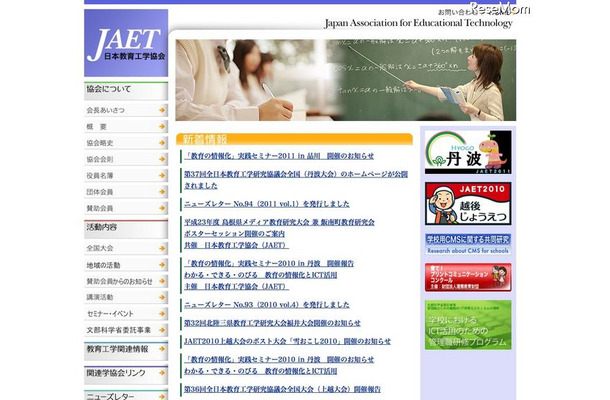Select the 協会について section header
This screenshot has width=610, height=400.
[x=126, y=91]
